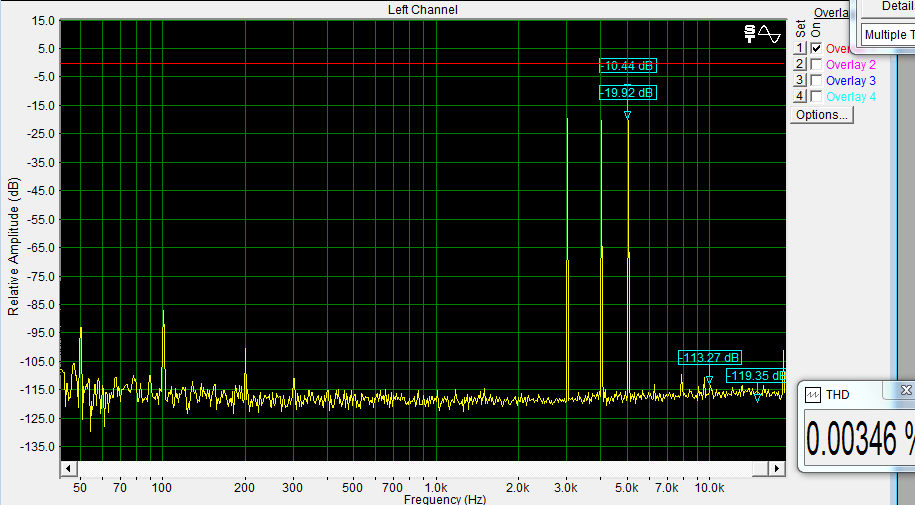
Task: Select overlay set 1 button
Action: point(799,48)
